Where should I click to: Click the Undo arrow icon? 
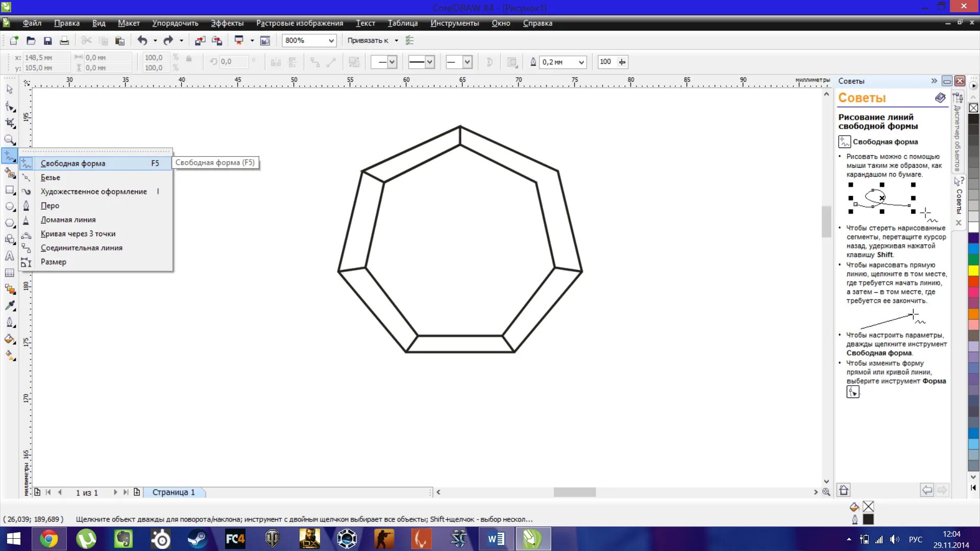(142, 41)
